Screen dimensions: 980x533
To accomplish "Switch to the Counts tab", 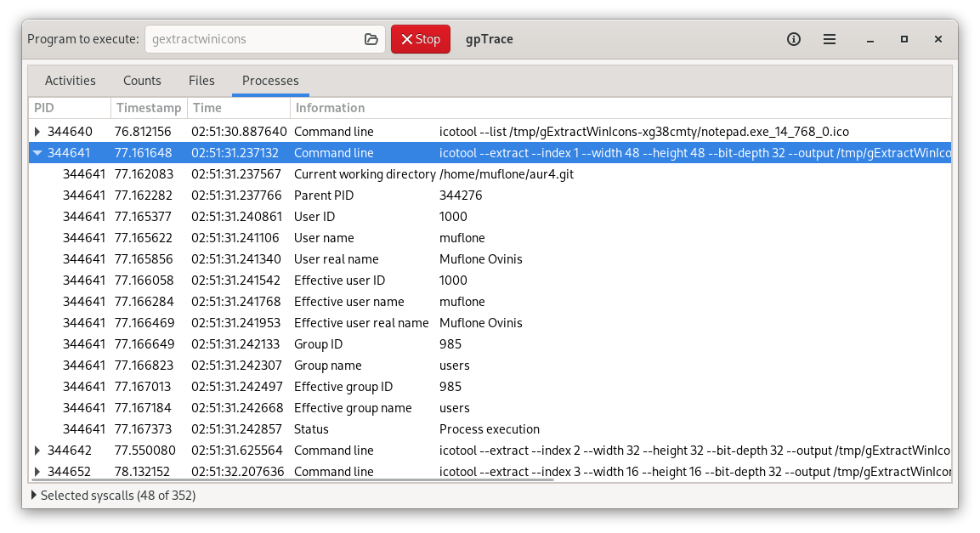I will point(142,81).
